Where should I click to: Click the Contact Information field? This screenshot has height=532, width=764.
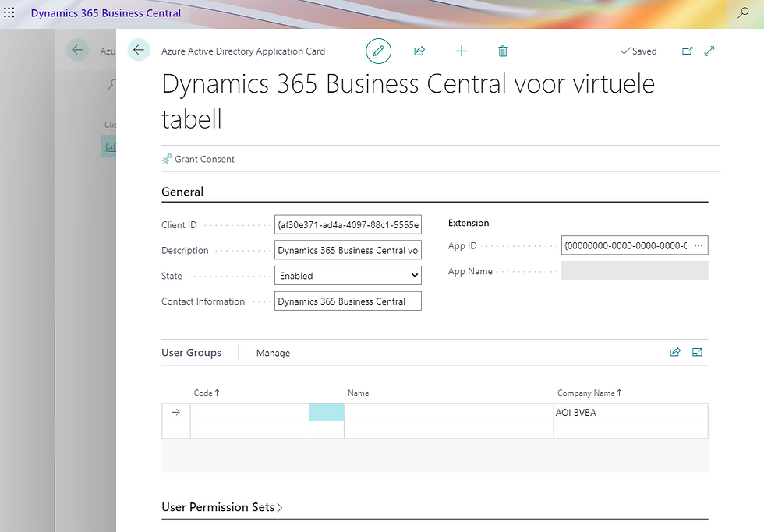point(348,301)
